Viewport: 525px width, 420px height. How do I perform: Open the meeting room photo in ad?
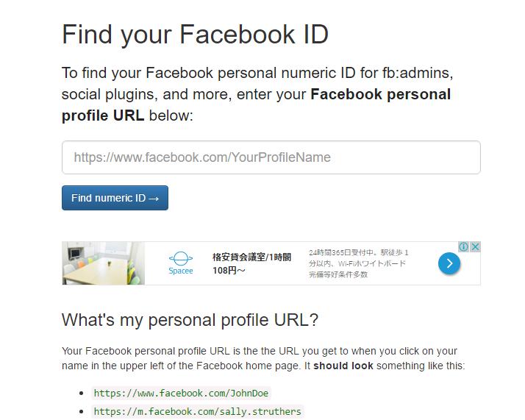pos(104,263)
